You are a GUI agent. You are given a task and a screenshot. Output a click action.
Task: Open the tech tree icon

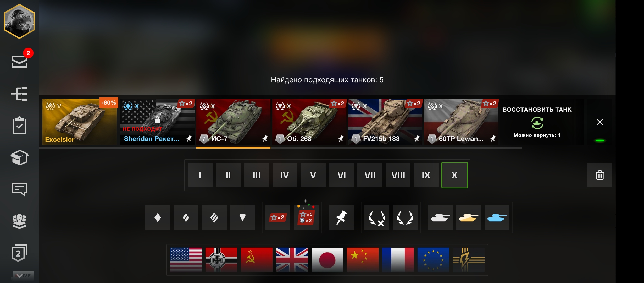click(19, 94)
